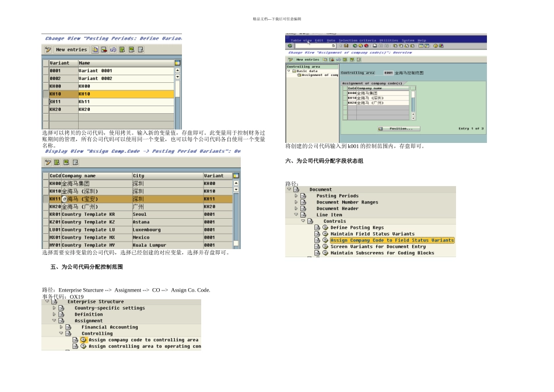This screenshot has height=392, width=554.
Task: Click the Select block icon in Posting Periods toolbar
Action: tap(131, 50)
